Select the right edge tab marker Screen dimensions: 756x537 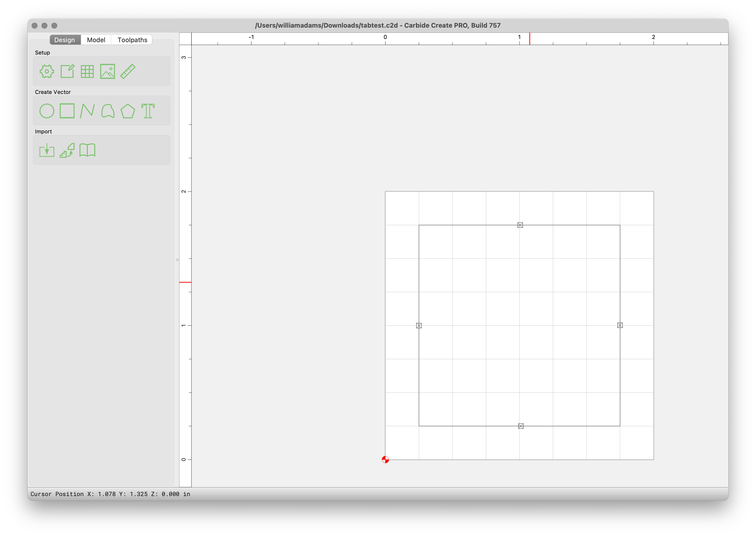(620, 325)
